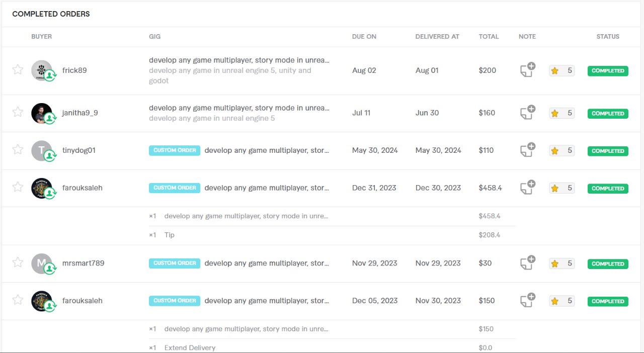This screenshot has width=644, height=353.
Task: Click Custom Order badge on $150 row
Action: (x=175, y=301)
